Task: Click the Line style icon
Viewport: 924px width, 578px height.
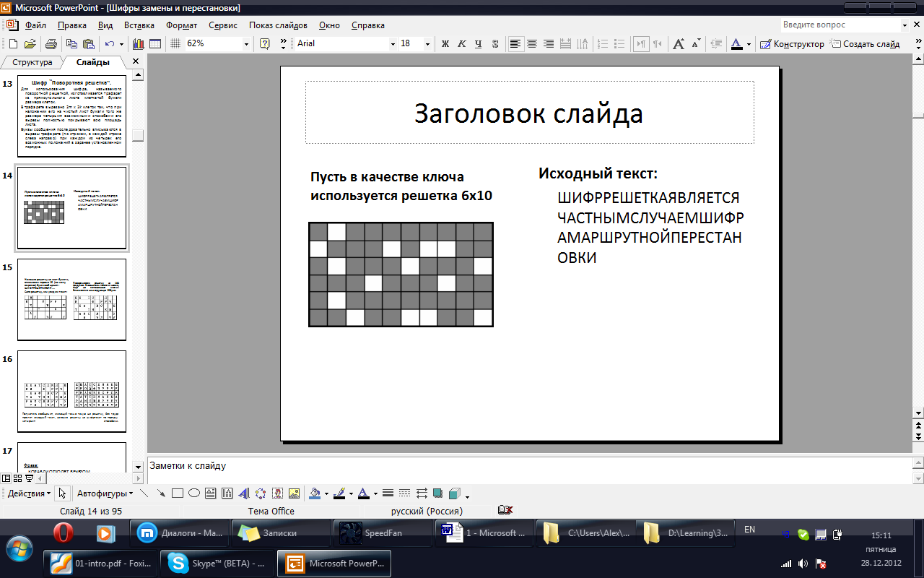Action: pyautogui.click(x=388, y=493)
